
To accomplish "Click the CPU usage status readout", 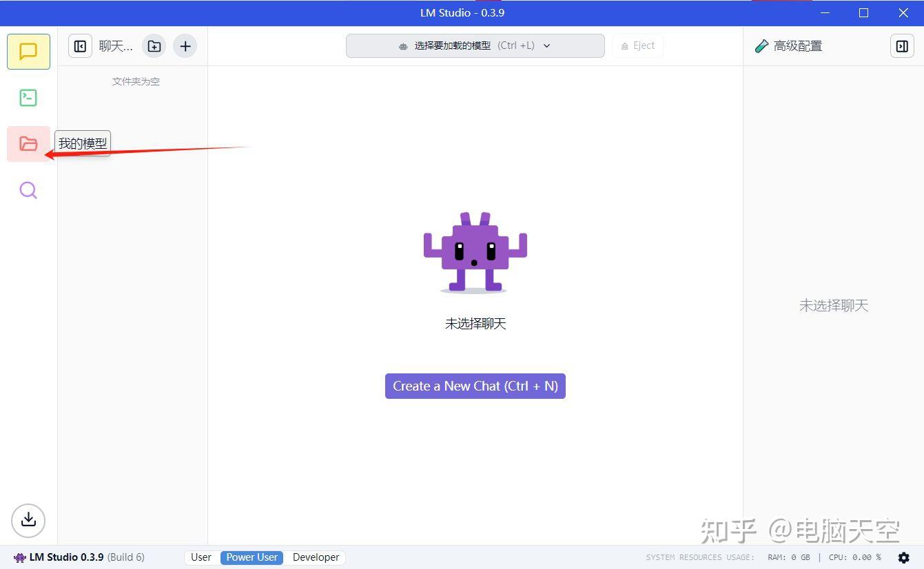I will click(x=855, y=557).
